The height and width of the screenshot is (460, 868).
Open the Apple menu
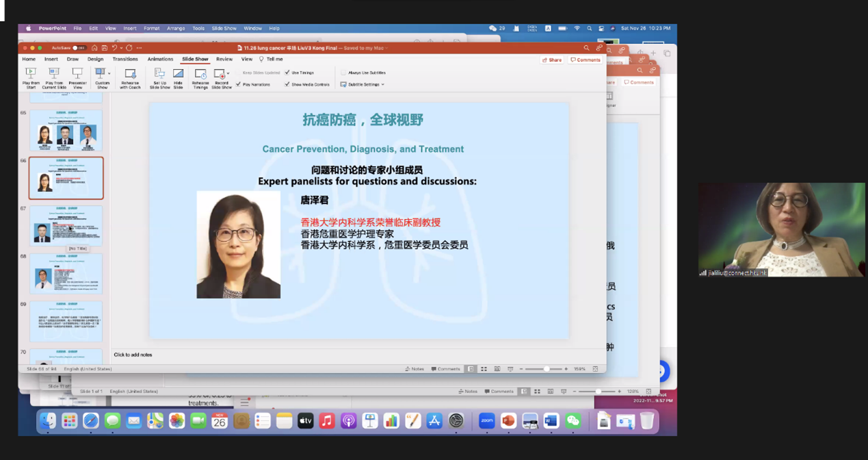click(x=29, y=29)
